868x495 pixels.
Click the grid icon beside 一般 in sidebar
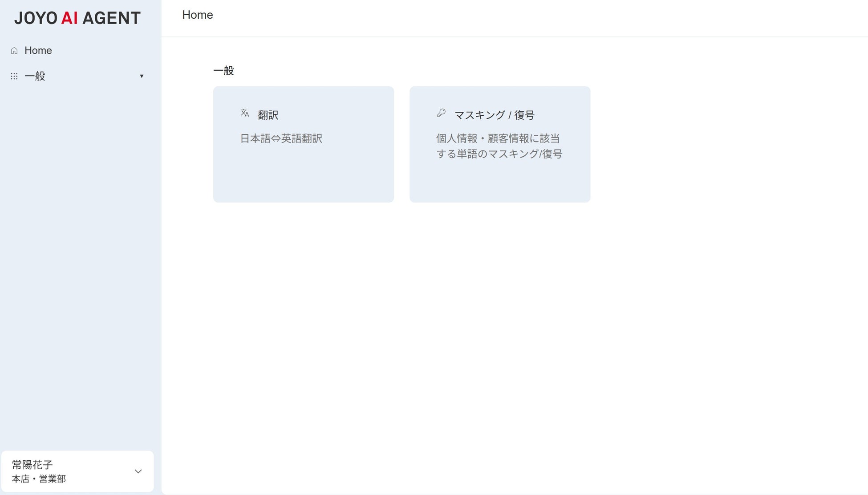point(14,76)
